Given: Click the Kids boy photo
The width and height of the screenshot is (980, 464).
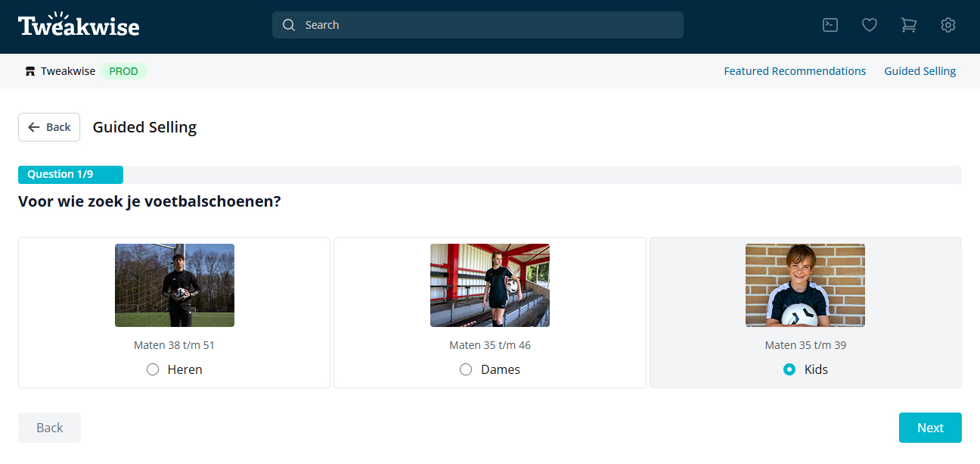Looking at the screenshot, I should (x=805, y=285).
